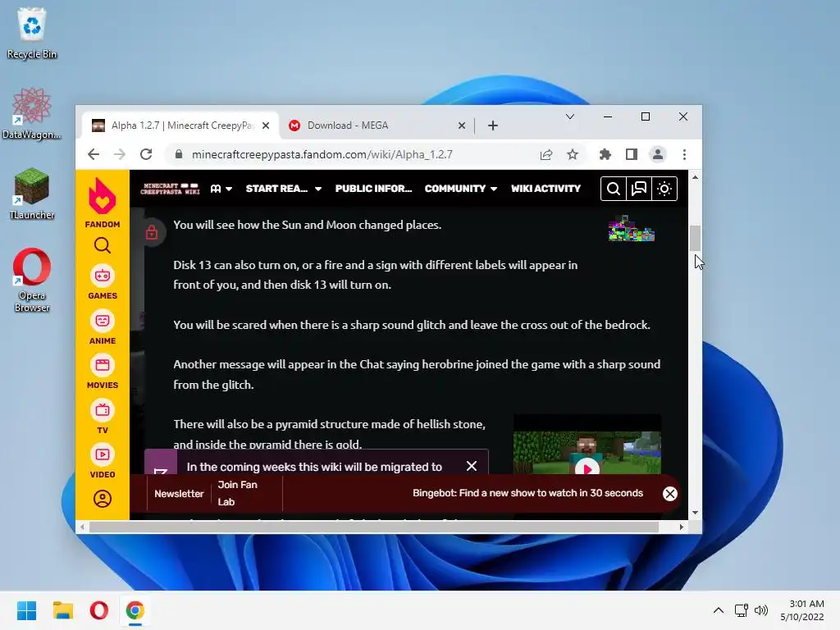The width and height of the screenshot is (840, 630).
Task: Open the WIKI ACTIVITY link
Action: [546, 189]
